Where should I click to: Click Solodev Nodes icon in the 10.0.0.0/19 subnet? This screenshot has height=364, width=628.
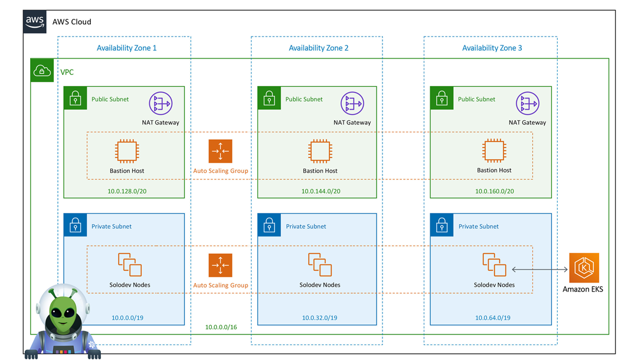coord(129,265)
